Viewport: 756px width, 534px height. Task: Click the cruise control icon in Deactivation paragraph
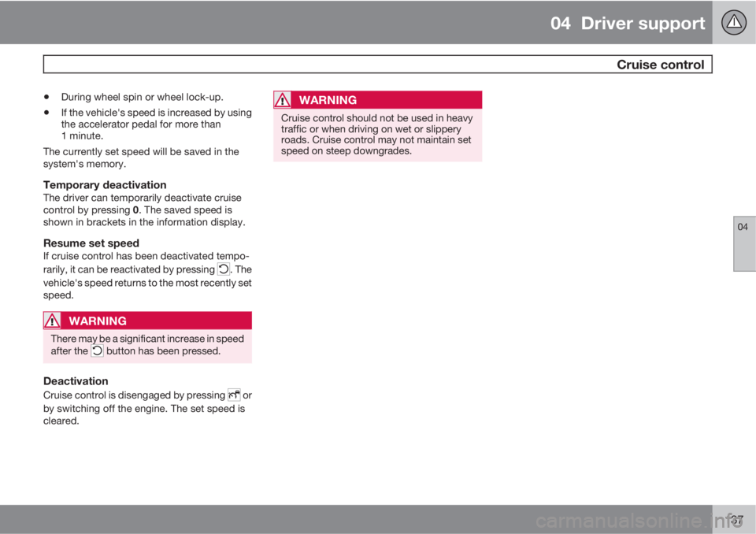(234, 395)
